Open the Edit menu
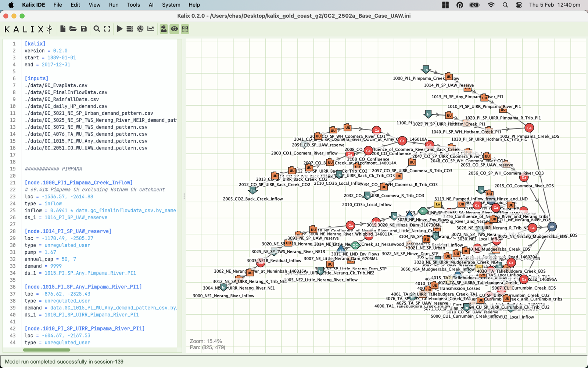Image resolution: width=588 pixels, height=368 pixels. tap(75, 5)
